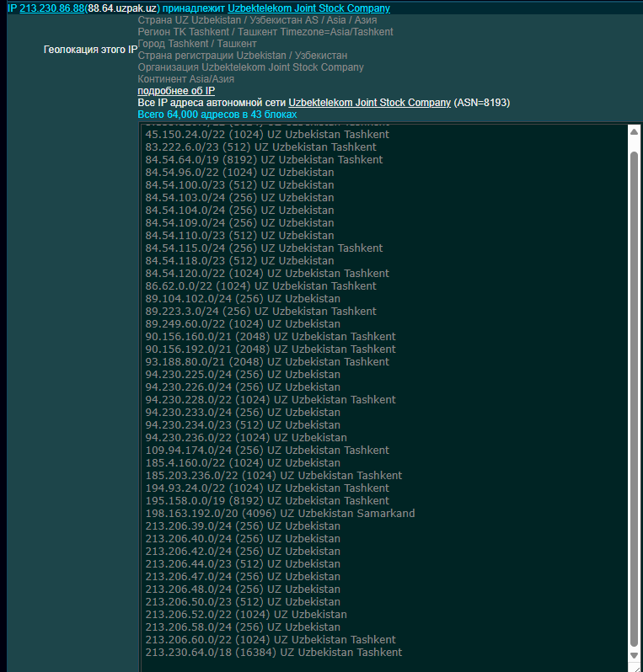The height and width of the screenshot is (672, 643).
Task: Select row 94.230.228.0/22
Action: [271, 400]
